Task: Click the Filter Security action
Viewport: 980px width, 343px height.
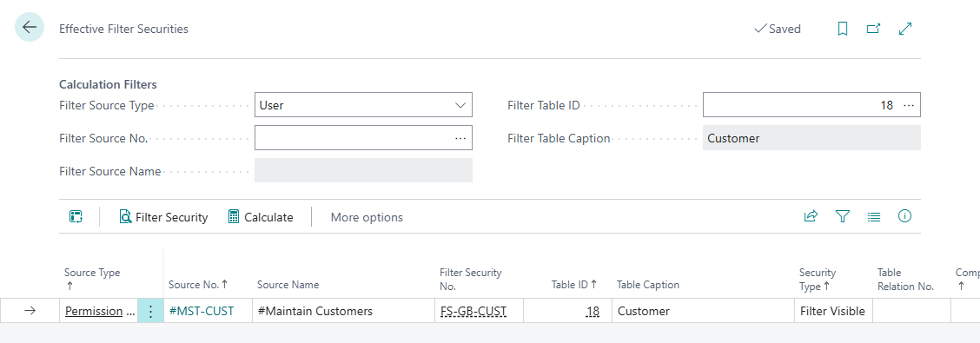Action: pyautogui.click(x=163, y=217)
